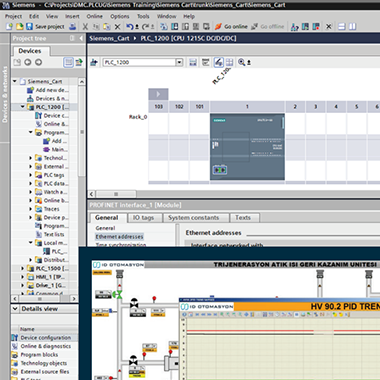Expand the HMI_1 device node
380x380 pixels.
(x=23, y=277)
